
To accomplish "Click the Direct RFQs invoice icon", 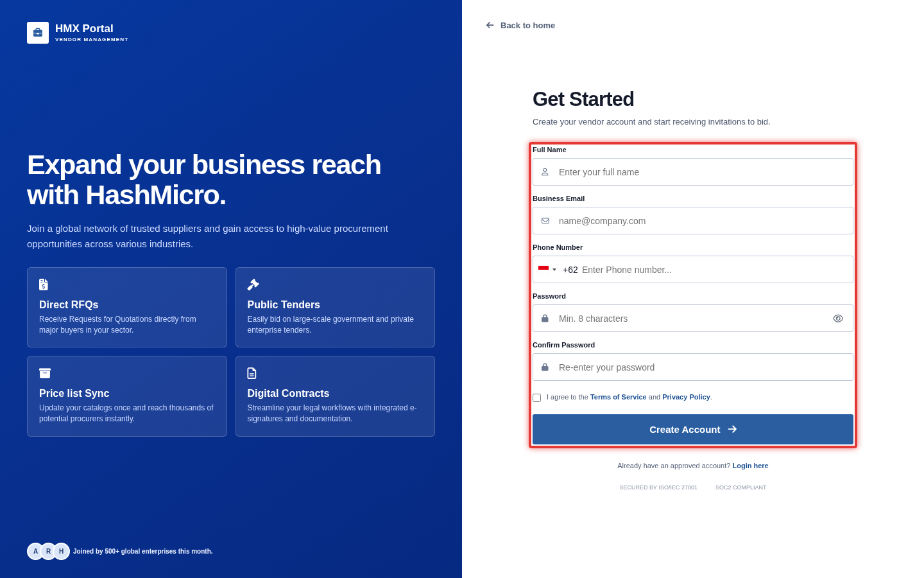I will tap(44, 285).
